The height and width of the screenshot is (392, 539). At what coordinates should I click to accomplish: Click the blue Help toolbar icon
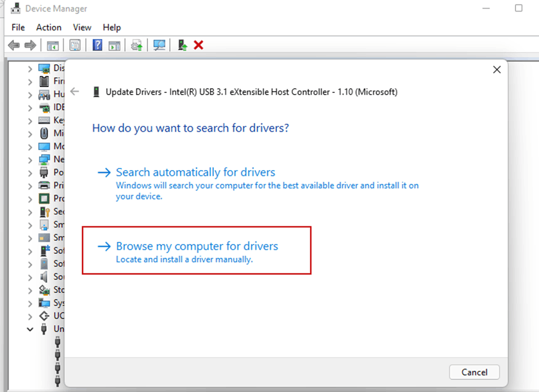[x=97, y=45]
